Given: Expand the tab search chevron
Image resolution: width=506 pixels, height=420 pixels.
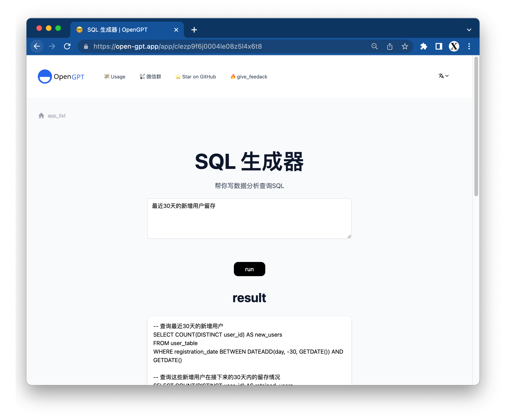Looking at the screenshot, I should (x=469, y=30).
